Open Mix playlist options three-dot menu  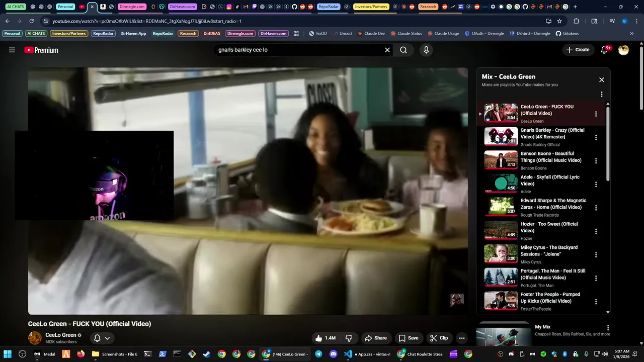click(x=601, y=94)
